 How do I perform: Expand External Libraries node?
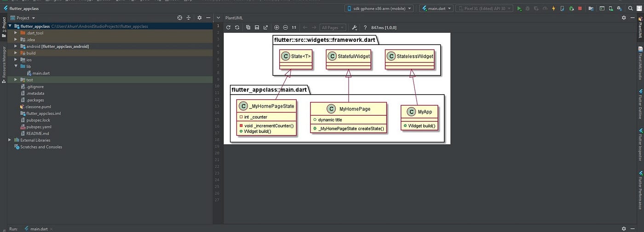click(10, 140)
